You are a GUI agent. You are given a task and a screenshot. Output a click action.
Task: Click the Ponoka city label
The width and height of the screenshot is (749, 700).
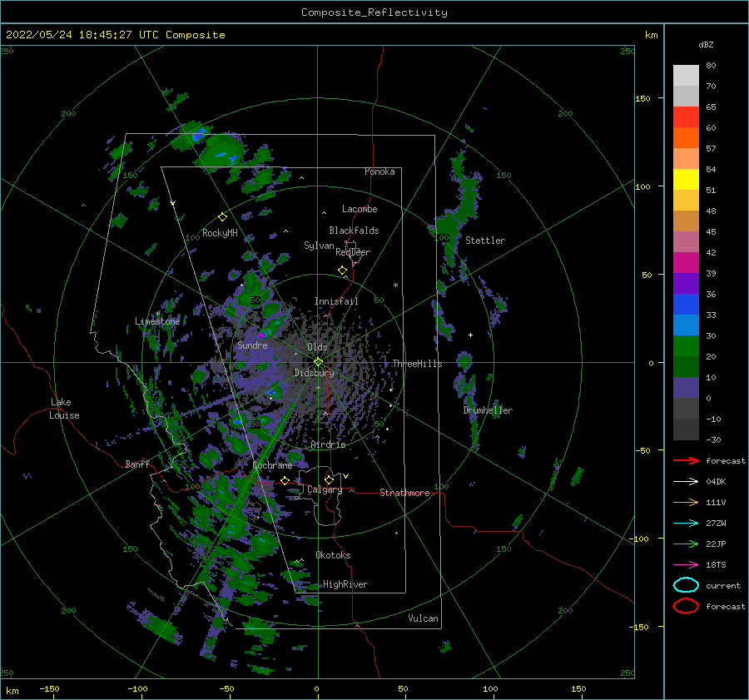click(379, 171)
